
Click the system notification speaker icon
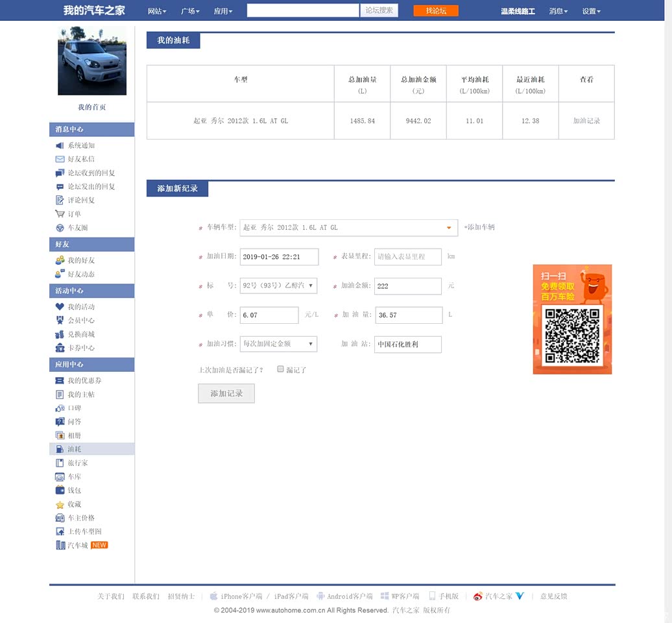click(x=60, y=146)
